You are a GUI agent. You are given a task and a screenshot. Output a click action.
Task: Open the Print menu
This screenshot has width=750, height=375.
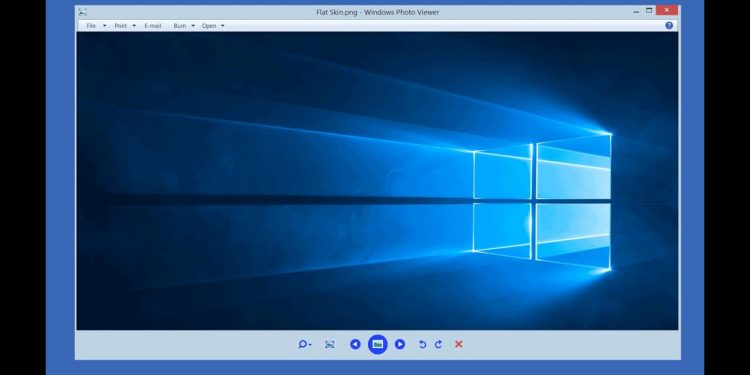121,26
